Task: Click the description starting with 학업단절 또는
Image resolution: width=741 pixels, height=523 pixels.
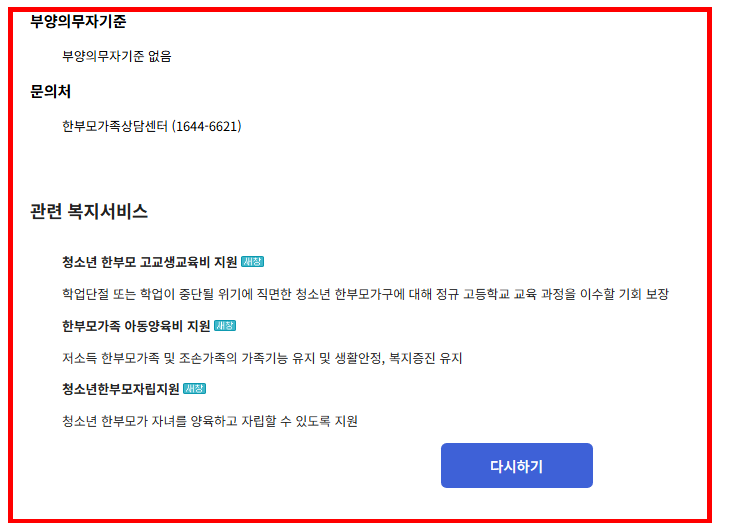Action: (365, 294)
